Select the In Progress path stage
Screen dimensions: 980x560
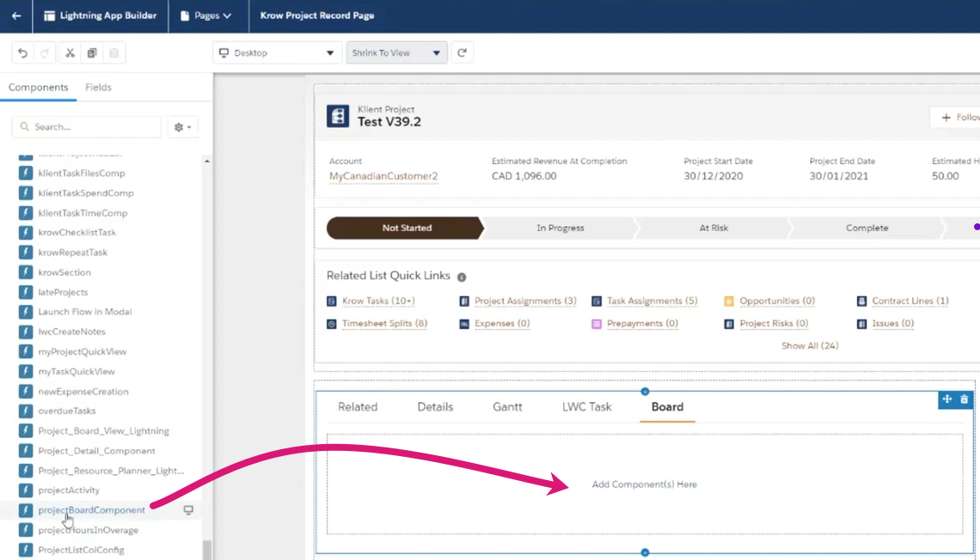560,228
